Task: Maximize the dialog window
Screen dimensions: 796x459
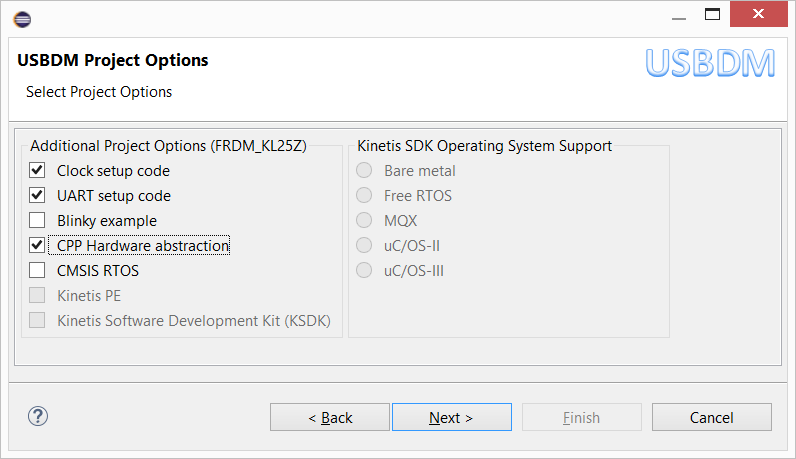Action: coord(712,15)
